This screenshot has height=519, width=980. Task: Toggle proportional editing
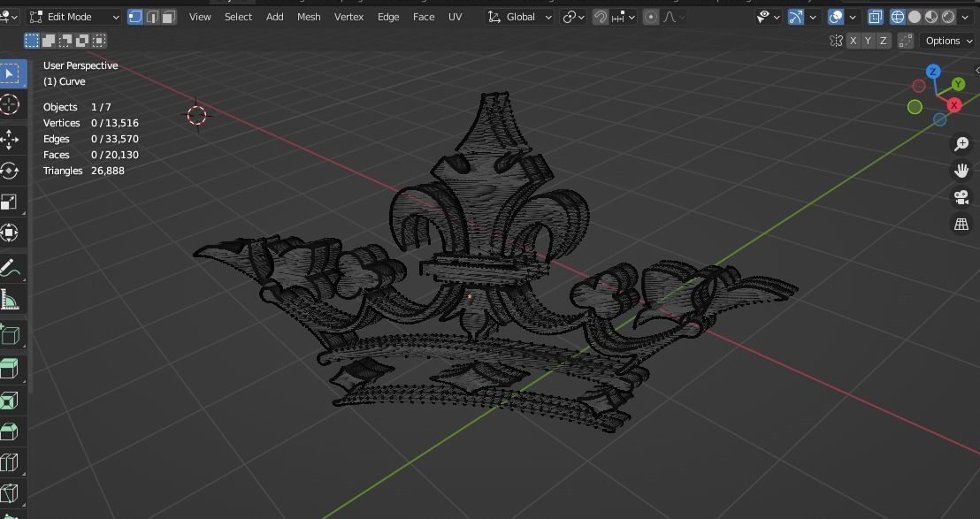[651, 17]
